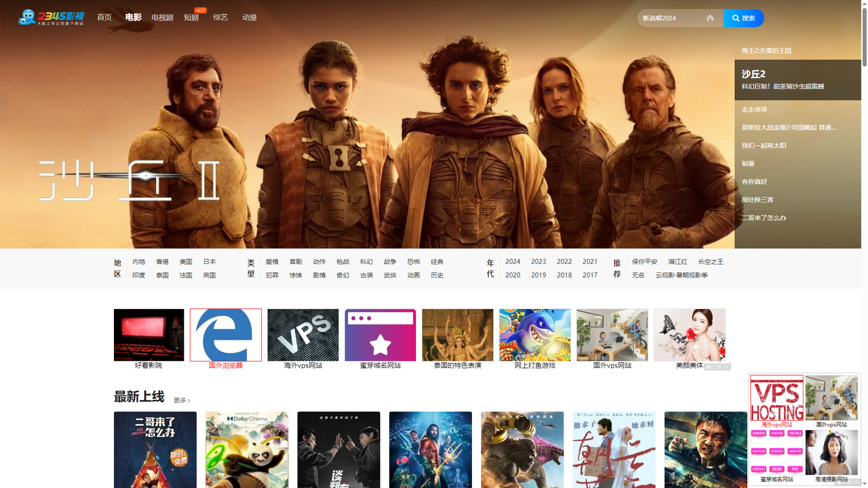
Task: Choose 哥斯拉大战金刚2 in the banner list
Action: click(x=788, y=128)
